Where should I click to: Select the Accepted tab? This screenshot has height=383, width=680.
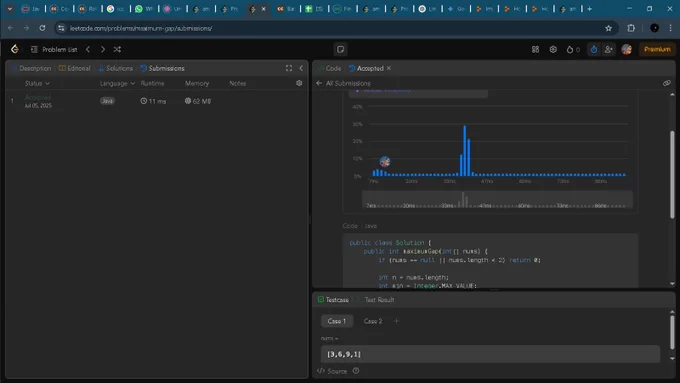tap(366, 69)
